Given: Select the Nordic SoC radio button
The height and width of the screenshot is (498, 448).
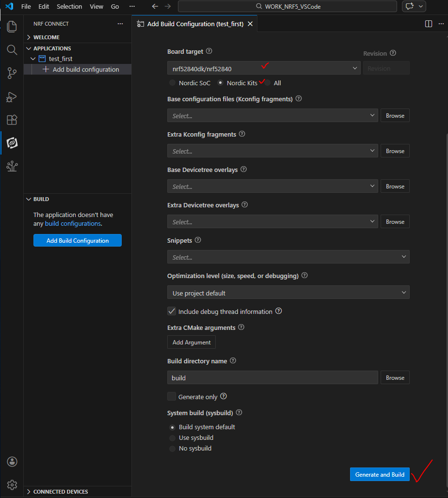Looking at the screenshot, I should [172, 83].
